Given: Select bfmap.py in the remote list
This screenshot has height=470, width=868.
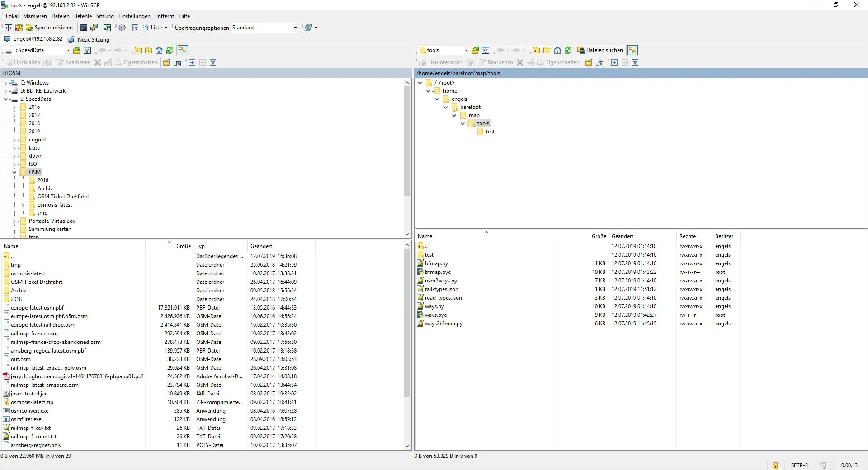Looking at the screenshot, I should click(436, 263).
